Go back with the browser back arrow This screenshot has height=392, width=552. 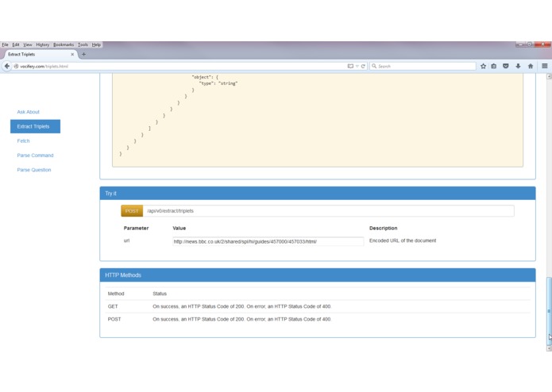click(x=6, y=66)
